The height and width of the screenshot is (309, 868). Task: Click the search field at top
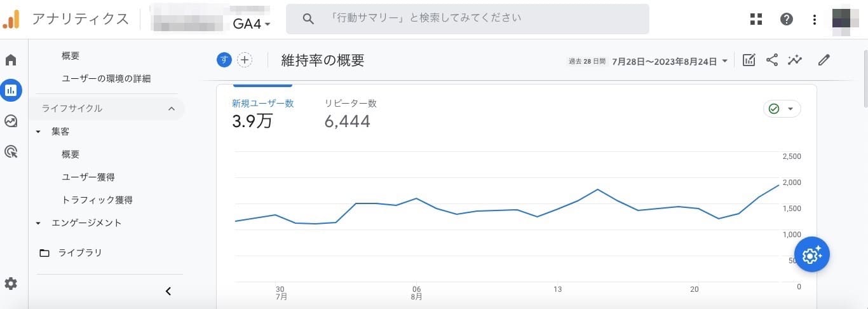[468, 19]
